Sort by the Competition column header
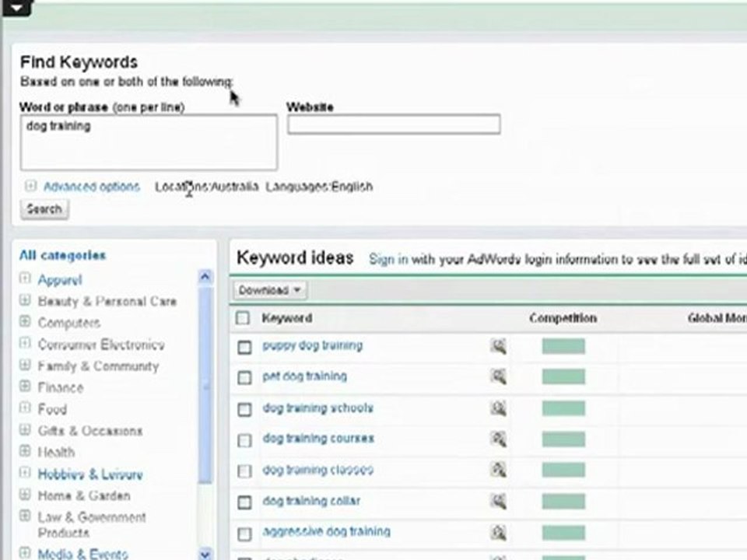Viewport: 747px width, 560px height. pos(563,318)
